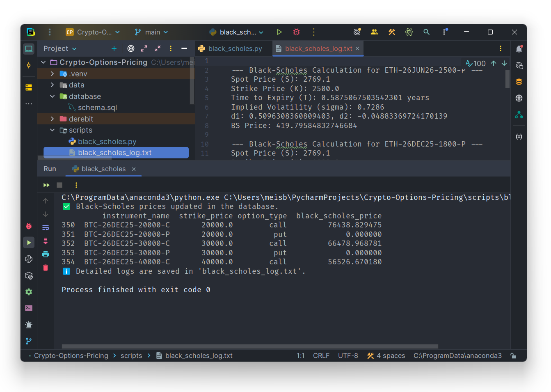Select the black_scholes tab in Run panel

pos(103,169)
